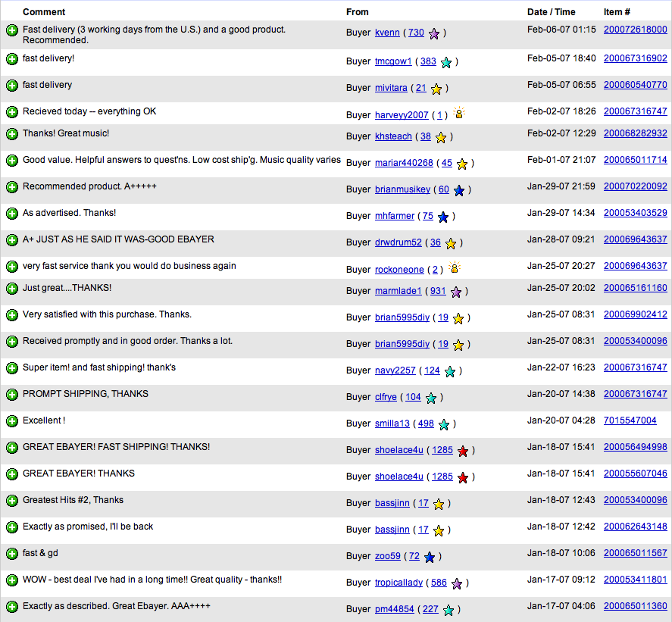Image resolution: width=672 pixels, height=622 pixels.
Task: Click green plus icon beside 'fast & gd'
Action: pyautogui.click(x=12, y=553)
